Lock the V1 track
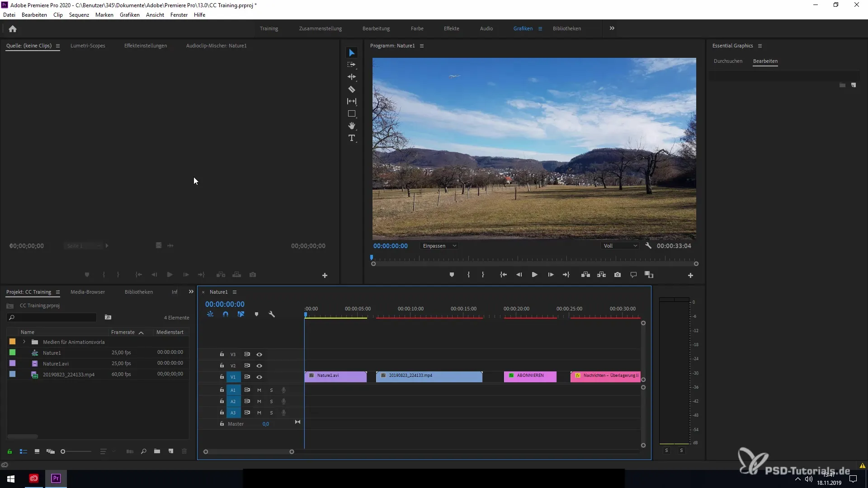 point(222,376)
